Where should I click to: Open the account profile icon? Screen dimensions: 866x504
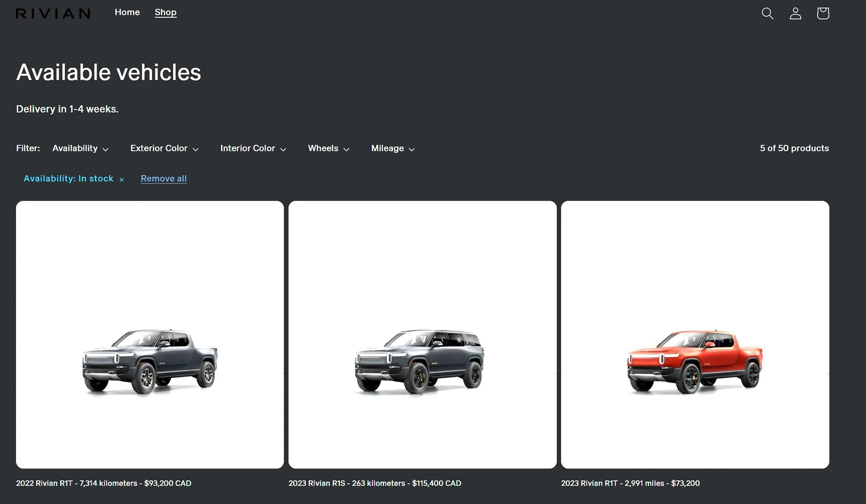click(x=795, y=13)
